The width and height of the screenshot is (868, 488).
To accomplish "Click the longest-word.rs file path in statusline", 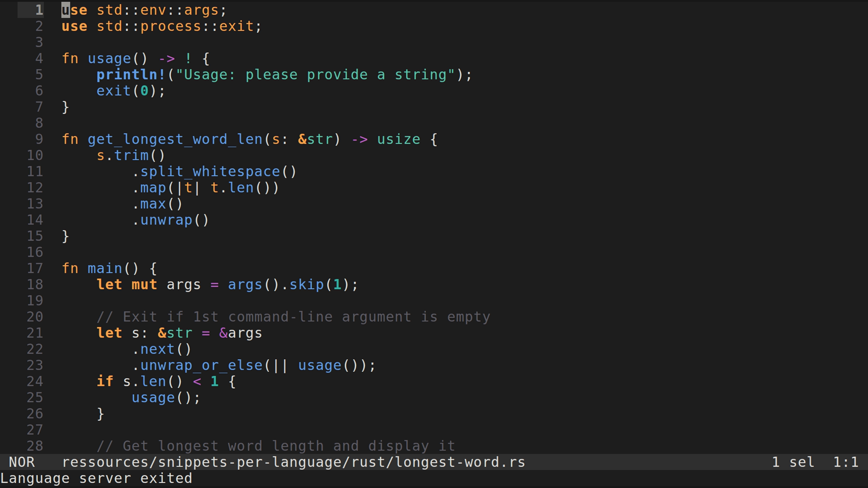I will tap(293, 462).
